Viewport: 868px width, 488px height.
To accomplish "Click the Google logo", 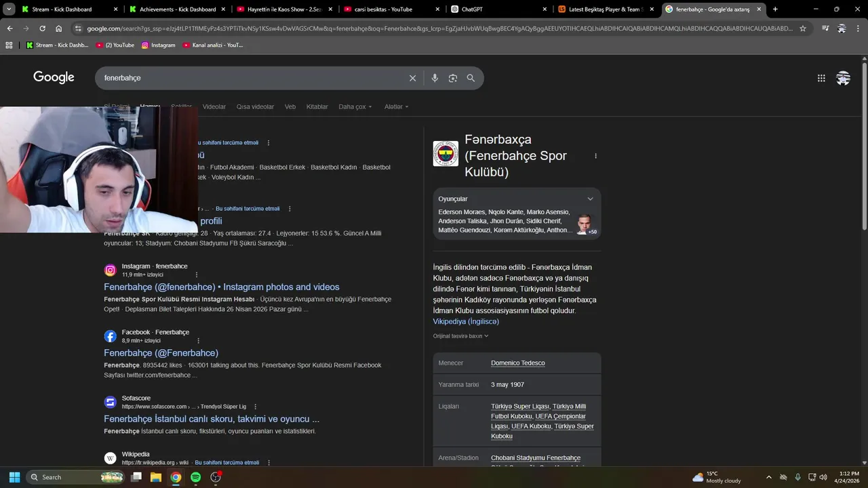I will pyautogui.click(x=54, y=77).
